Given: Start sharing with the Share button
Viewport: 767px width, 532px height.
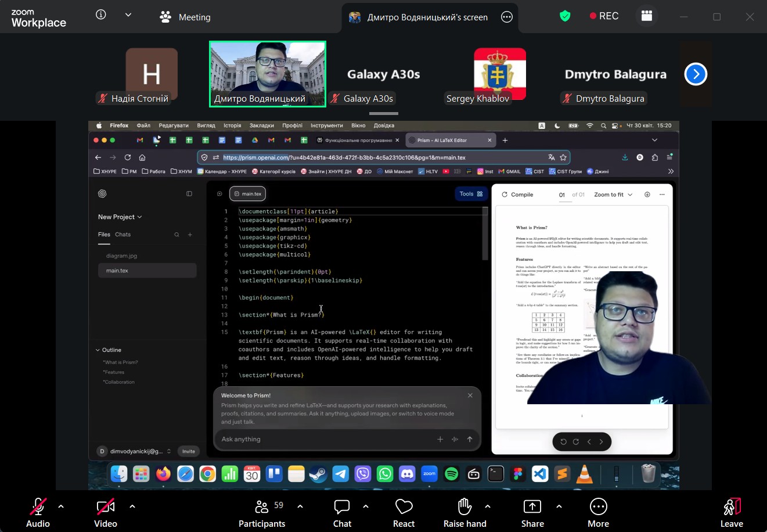Looking at the screenshot, I should click(x=532, y=513).
